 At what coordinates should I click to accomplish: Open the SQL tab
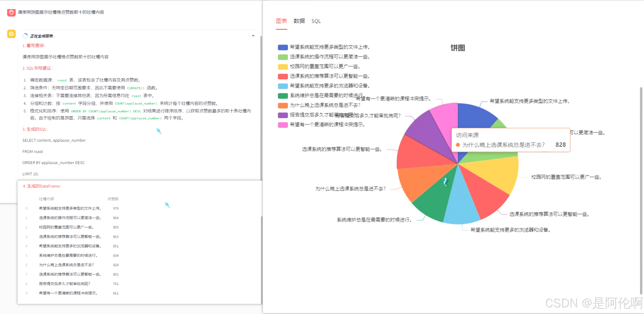tap(316, 21)
